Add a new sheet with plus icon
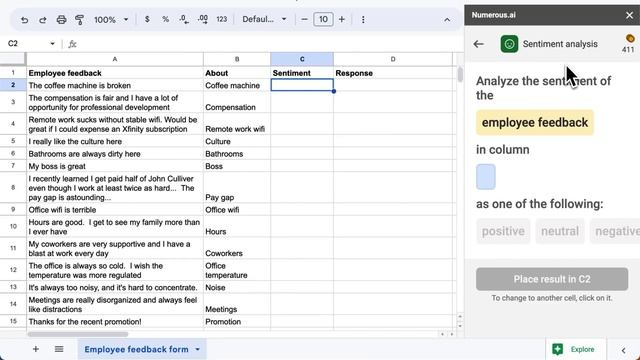The image size is (640, 360). point(36,349)
